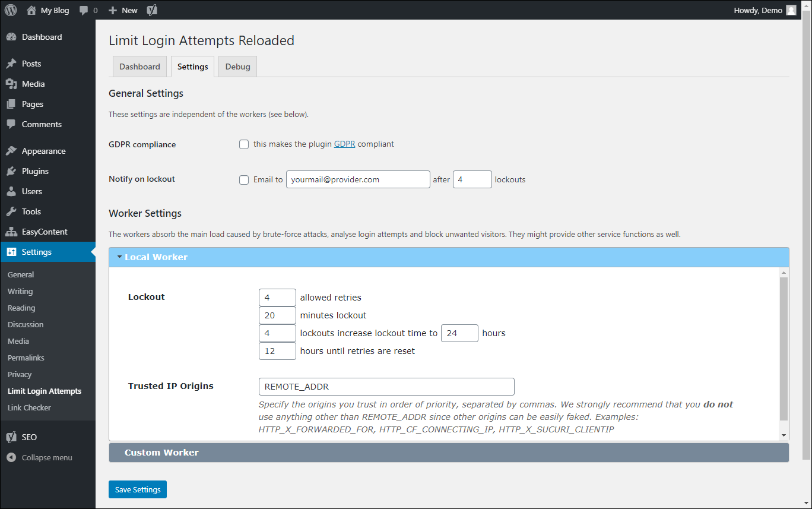
Task: Open the Reading settings submenu item
Action: 21,308
